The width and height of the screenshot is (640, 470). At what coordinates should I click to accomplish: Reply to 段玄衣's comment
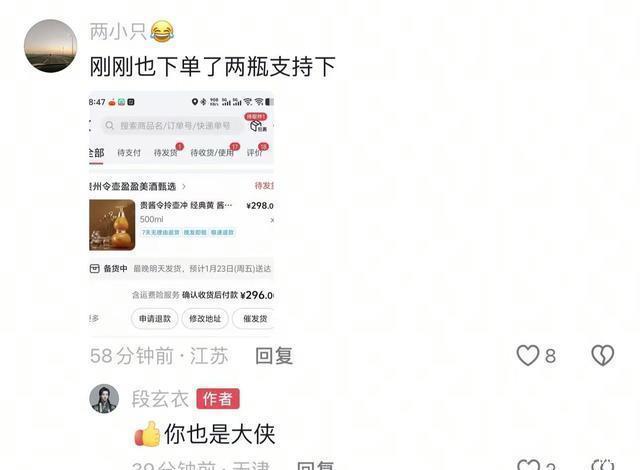tap(316, 466)
